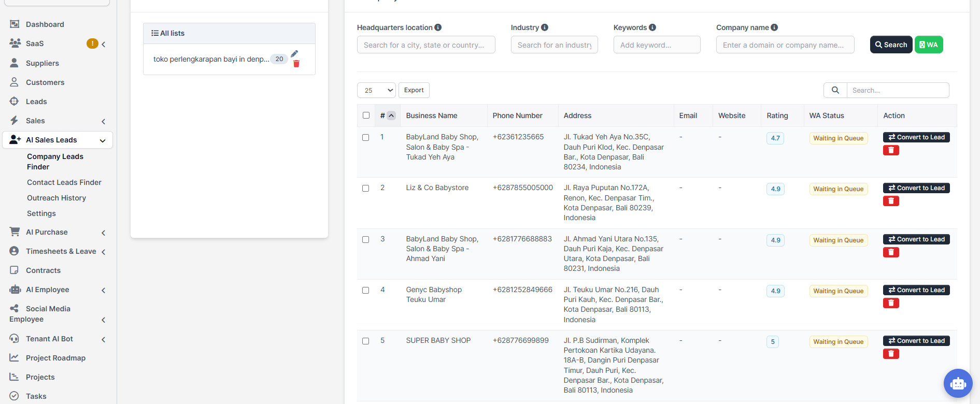Viewport: 980px width, 404px height.
Task: Expand the SaaS menu chevron
Action: click(x=104, y=45)
